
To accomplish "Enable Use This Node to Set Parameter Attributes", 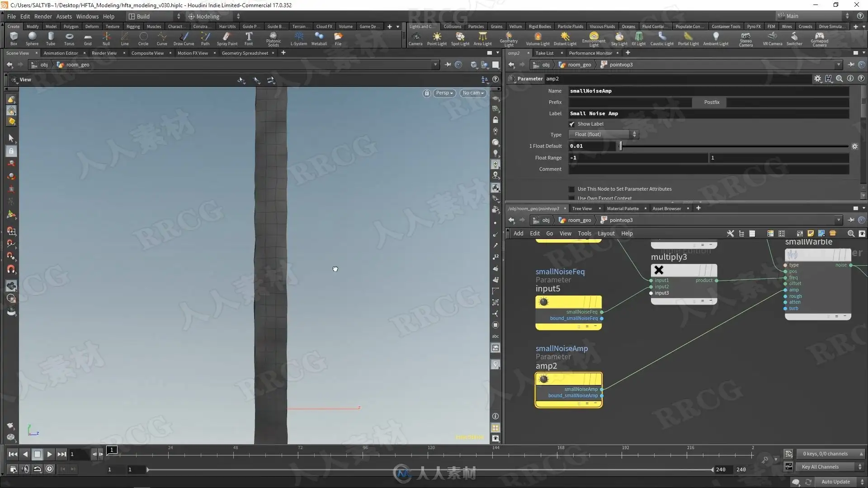I will tap(572, 189).
